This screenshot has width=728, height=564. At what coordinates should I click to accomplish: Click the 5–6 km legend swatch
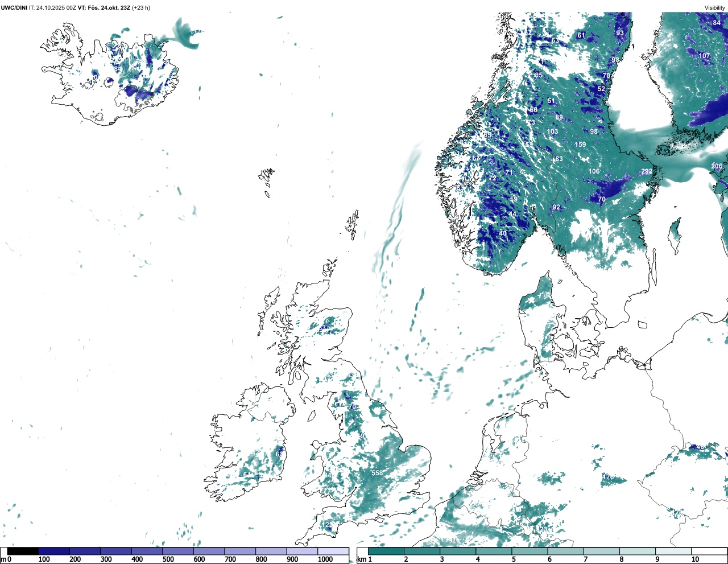pyautogui.click(x=530, y=551)
